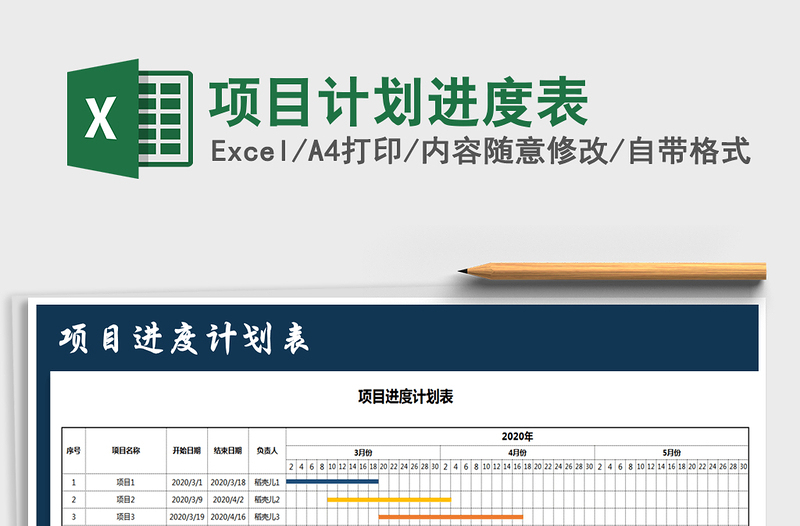The height and width of the screenshot is (526, 800).
Task: Click the subtitle Excel/A4打印/内容随意修改/自带格式
Action: (480, 151)
